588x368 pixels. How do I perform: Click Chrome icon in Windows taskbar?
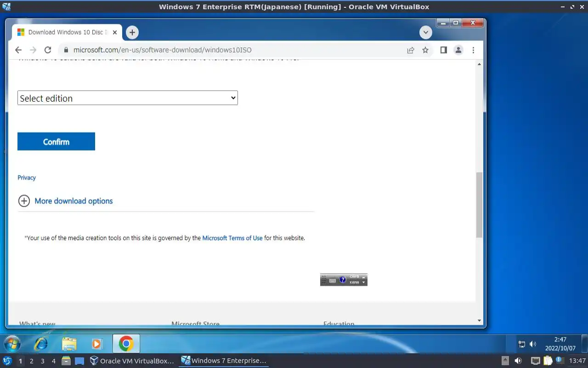tap(126, 344)
